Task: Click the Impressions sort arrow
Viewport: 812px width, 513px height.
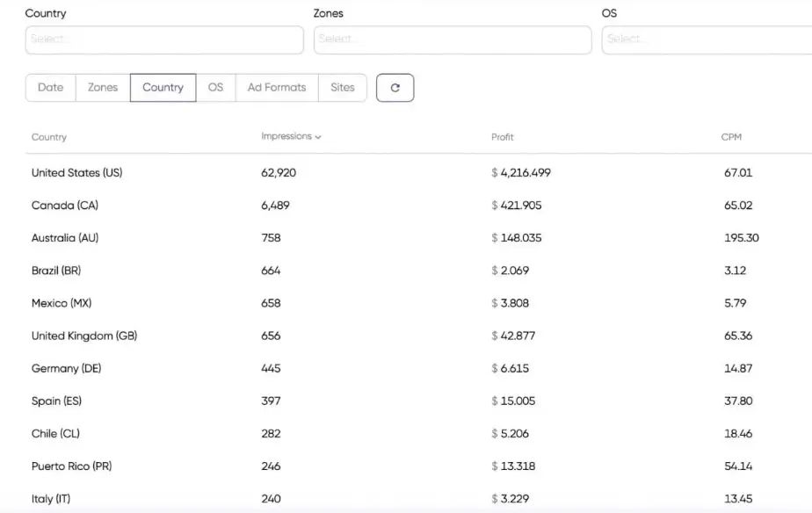Action: (x=318, y=137)
